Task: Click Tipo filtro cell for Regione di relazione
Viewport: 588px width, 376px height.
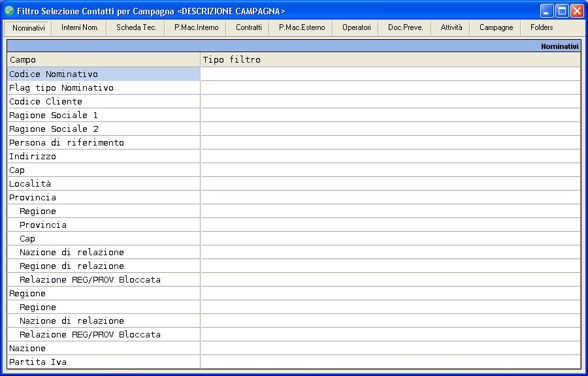Action: 391,266
